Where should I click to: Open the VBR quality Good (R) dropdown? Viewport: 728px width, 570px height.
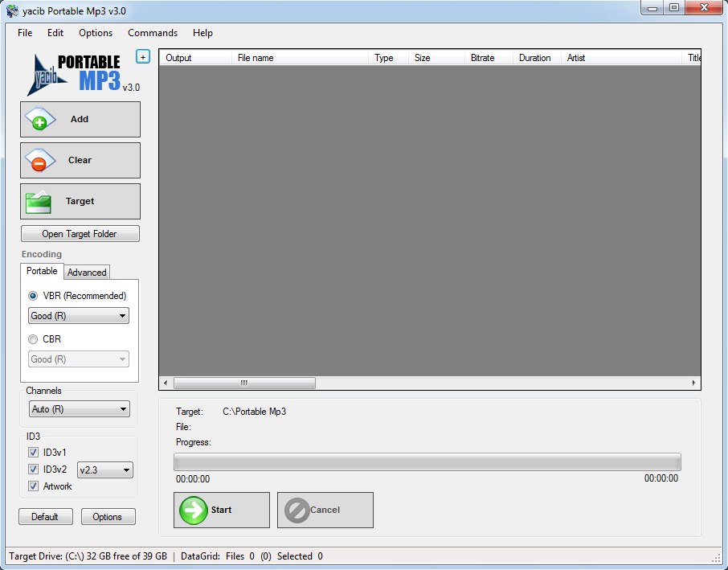(79, 316)
